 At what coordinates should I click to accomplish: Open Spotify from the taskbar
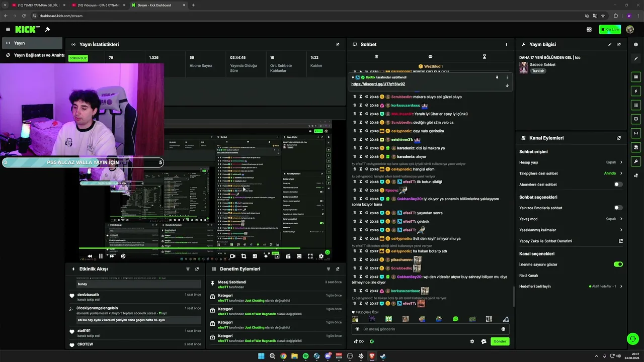[x=305, y=356]
